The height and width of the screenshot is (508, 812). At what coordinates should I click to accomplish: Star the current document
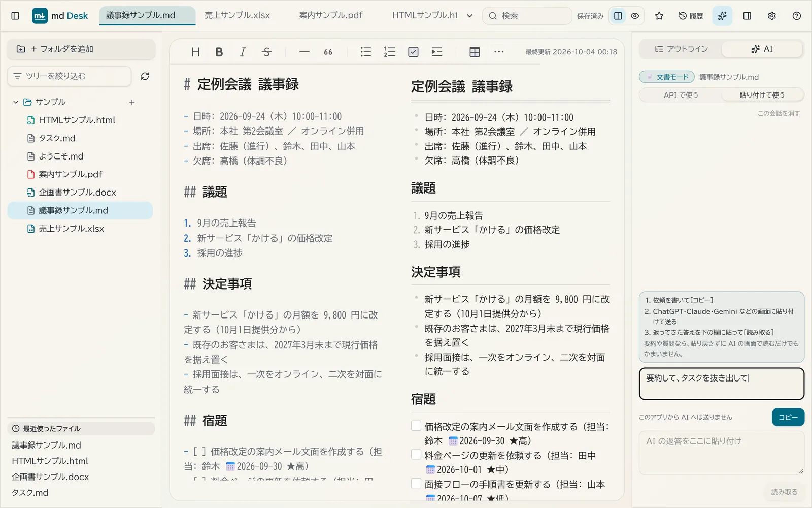pyautogui.click(x=659, y=16)
